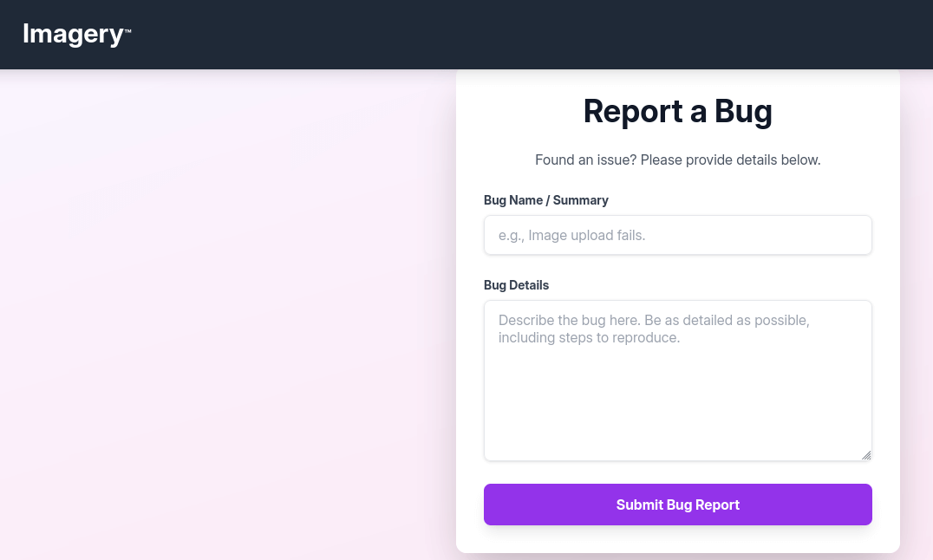
Task: Select the "Image upload fails" placeholder field
Action: coord(572,235)
